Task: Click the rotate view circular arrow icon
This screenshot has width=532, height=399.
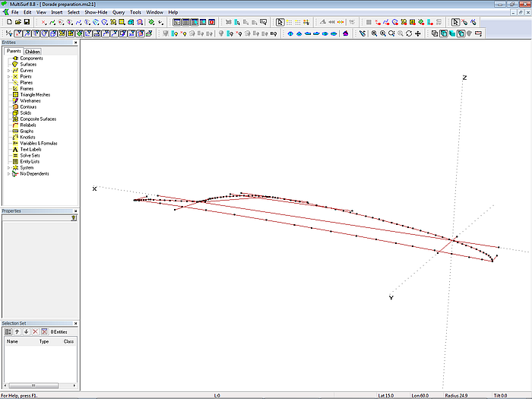Action: coord(409,33)
